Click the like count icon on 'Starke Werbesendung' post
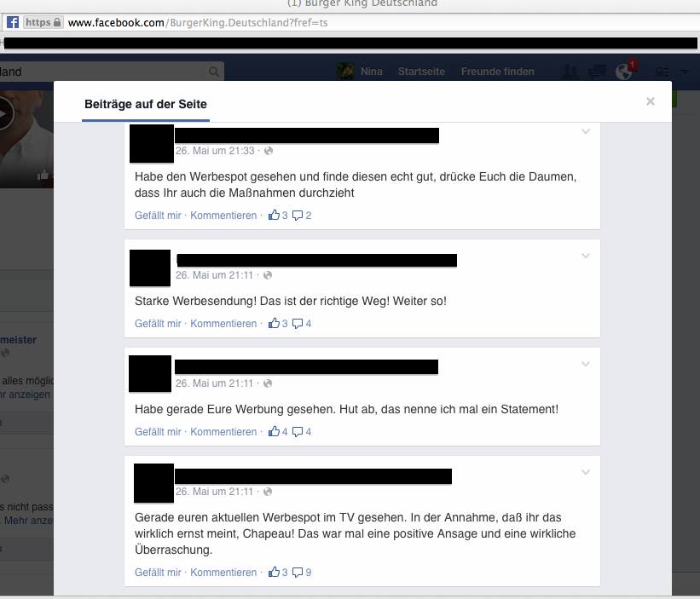The width and height of the screenshot is (700, 599). [274, 324]
